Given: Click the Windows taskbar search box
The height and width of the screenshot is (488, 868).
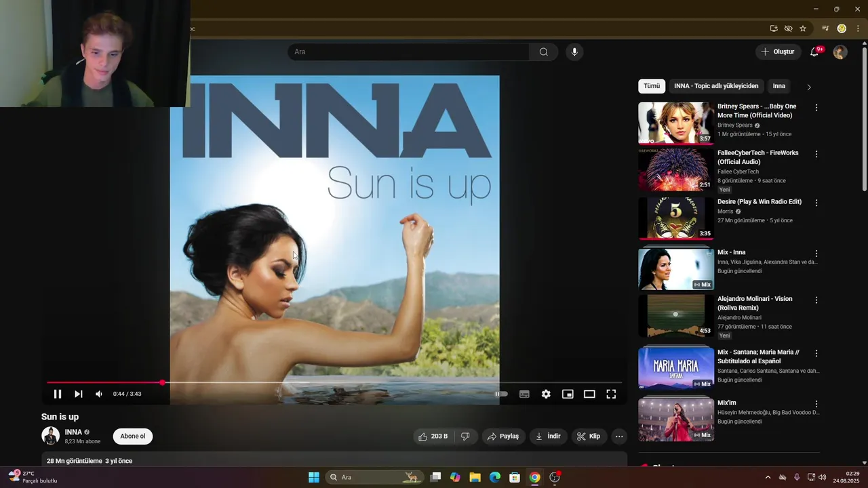Looking at the screenshot, I should (374, 477).
